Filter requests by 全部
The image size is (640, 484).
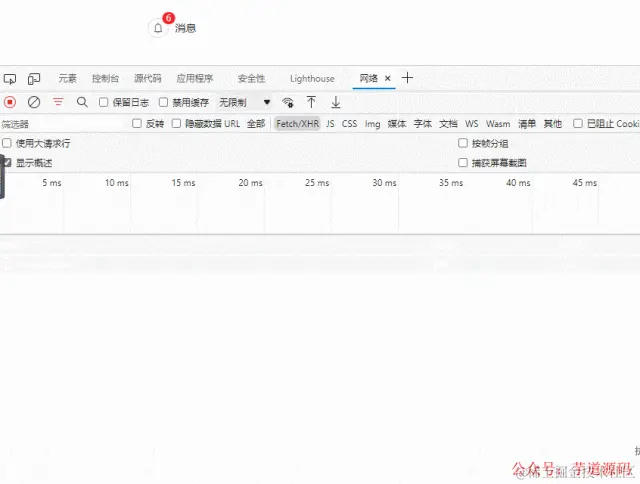click(256, 123)
